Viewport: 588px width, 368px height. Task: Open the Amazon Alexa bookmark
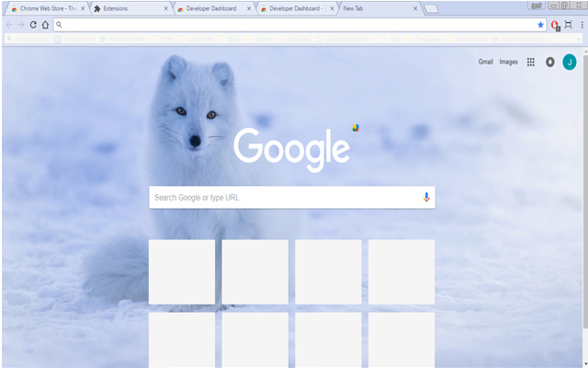pyautogui.click(x=28, y=39)
